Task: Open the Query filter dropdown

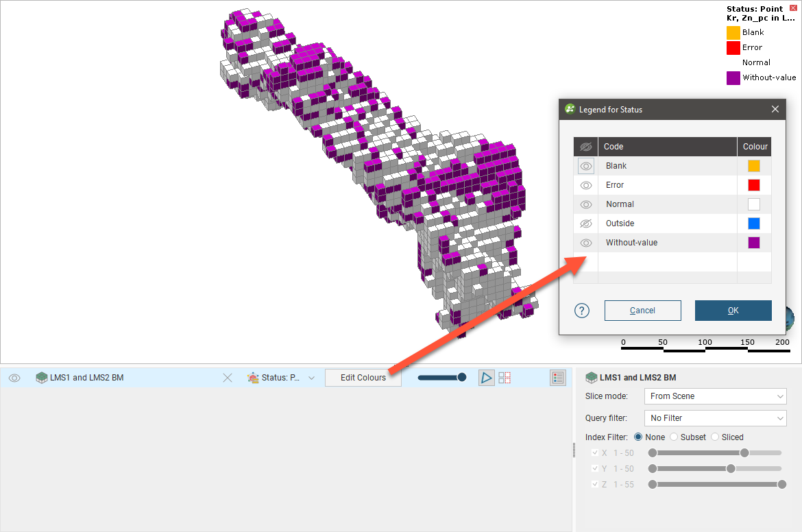Action: pos(715,418)
